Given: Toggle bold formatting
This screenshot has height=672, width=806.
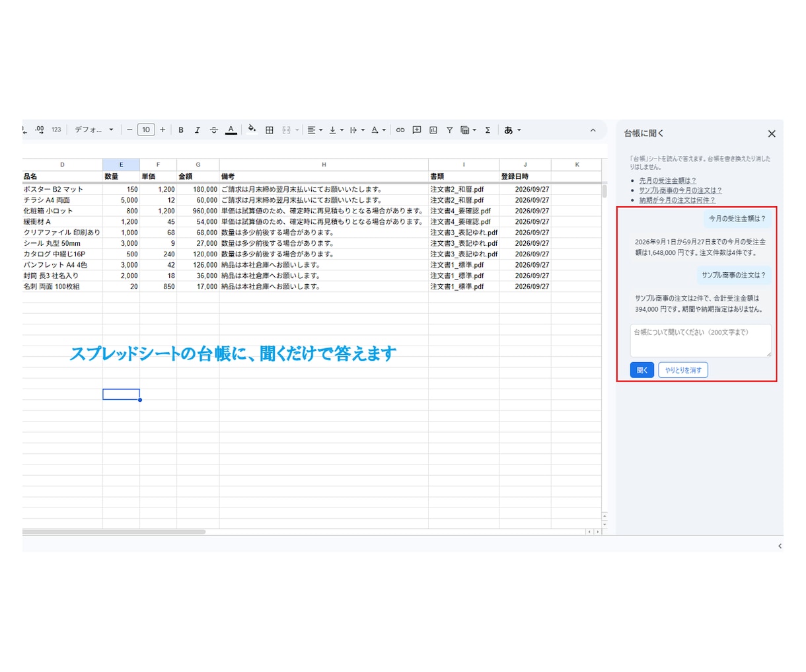Looking at the screenshot, I should pyautogui.click(x=181, y=130).
